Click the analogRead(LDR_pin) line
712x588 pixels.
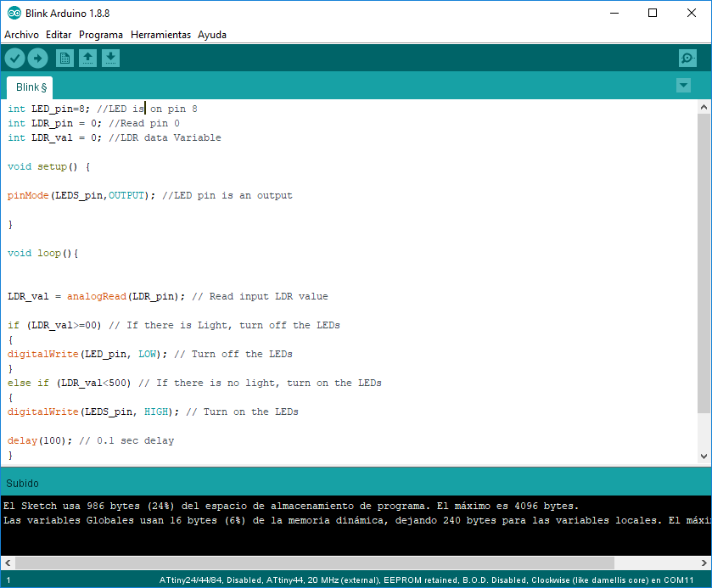[167, 296]
